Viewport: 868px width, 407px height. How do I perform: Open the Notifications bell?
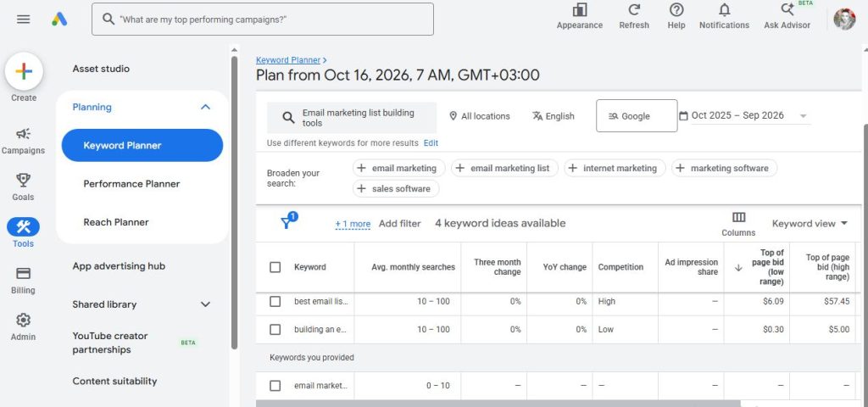click(x=724, y=10)
